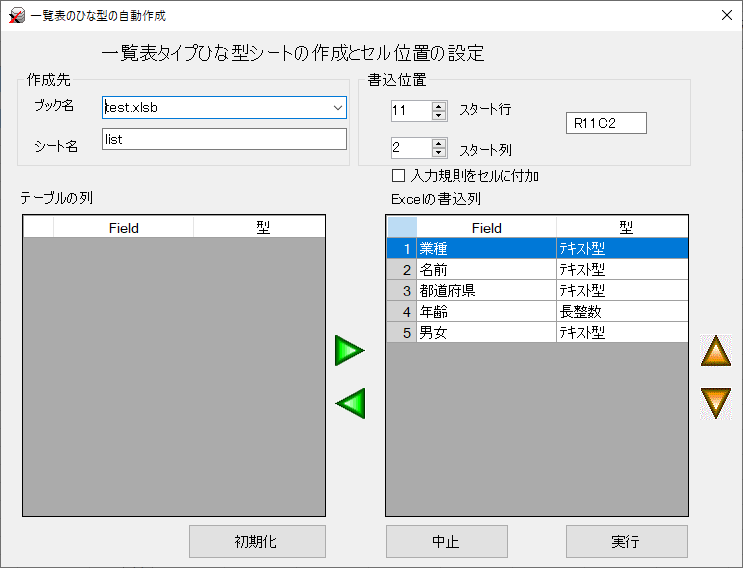The image size is (743, 568).
Task: Click the 初期化 button
Action: [257, 541]
